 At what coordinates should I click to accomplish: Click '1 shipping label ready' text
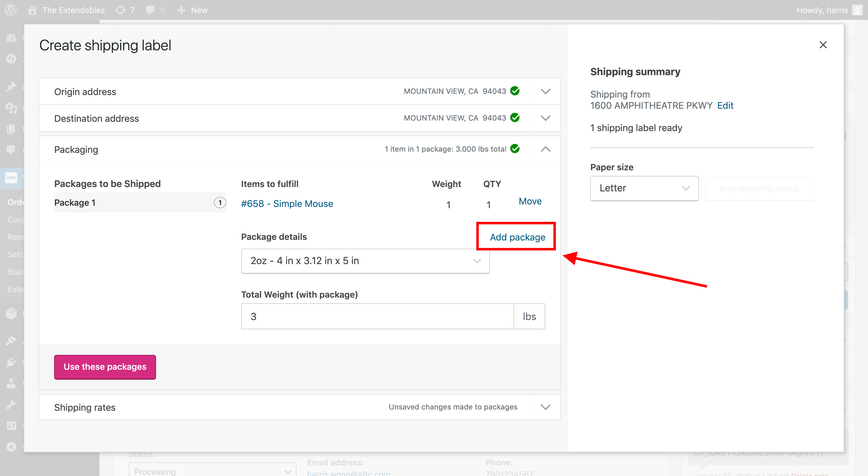pyautogui.click(x=636, y=128)
